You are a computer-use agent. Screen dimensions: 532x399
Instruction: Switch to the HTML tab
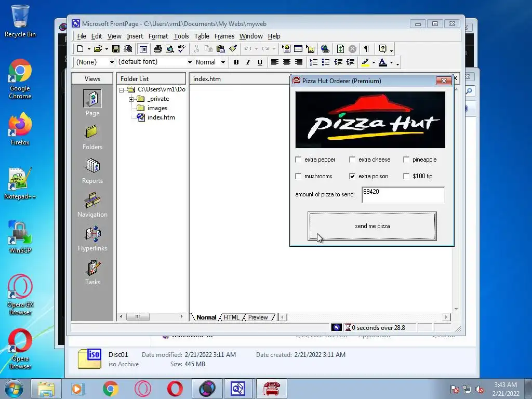coord(231,317)
